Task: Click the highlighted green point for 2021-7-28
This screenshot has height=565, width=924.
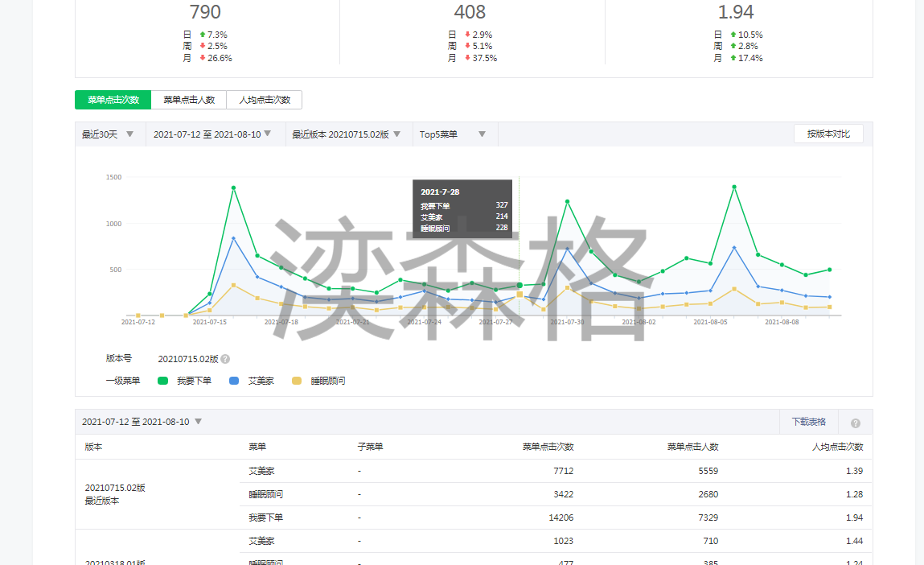Action: pos(519,285)
